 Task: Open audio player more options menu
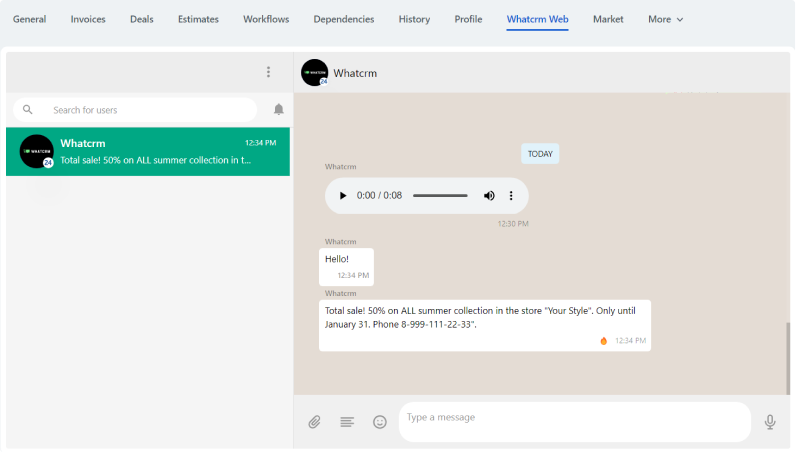pos(511,196)
